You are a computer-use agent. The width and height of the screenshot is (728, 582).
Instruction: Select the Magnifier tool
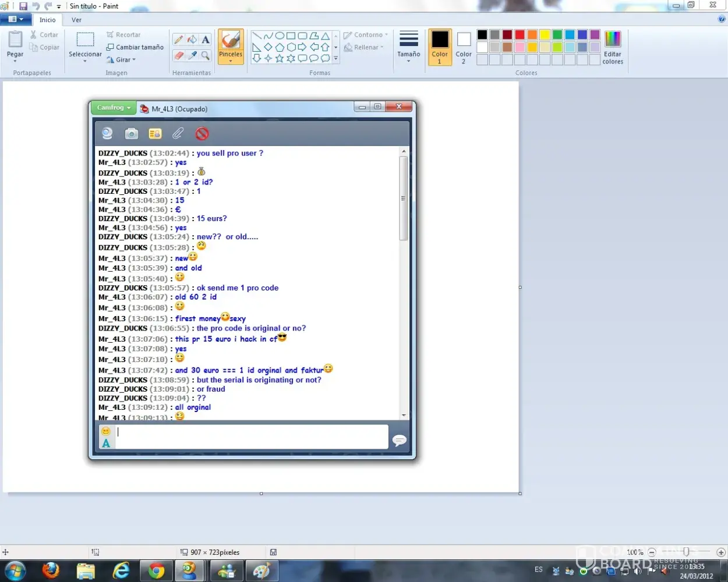[206, 55]
